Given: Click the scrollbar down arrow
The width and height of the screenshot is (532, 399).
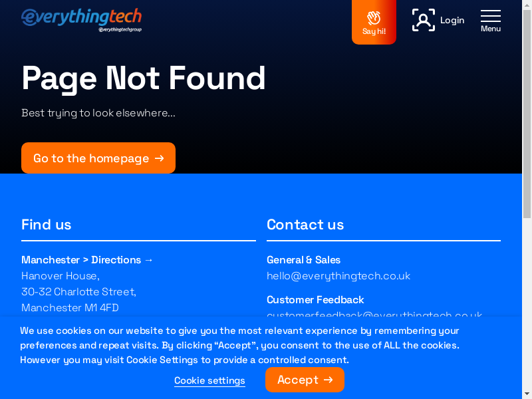Looking at the screenshot, I should point(527,394).
